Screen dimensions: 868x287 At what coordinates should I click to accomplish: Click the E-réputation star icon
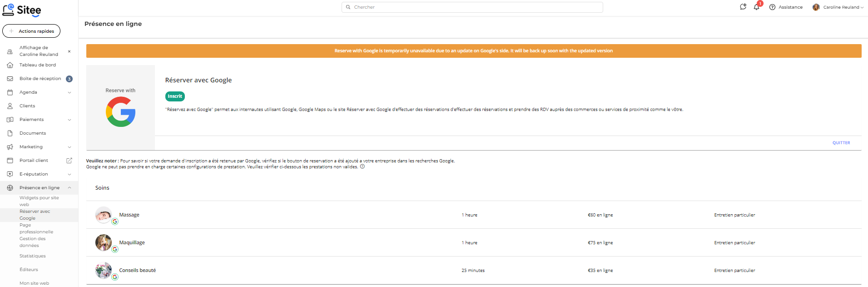[x=10, y=174]
